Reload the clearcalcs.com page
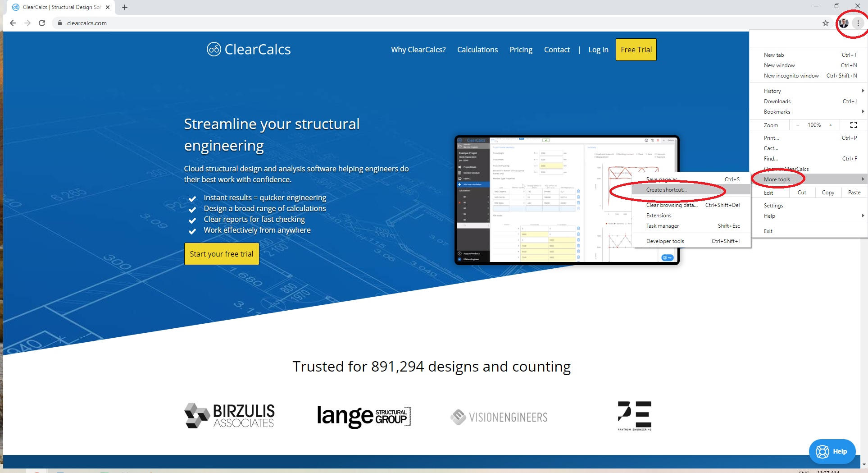Screen dimensions: 868x473 (42, 23)
